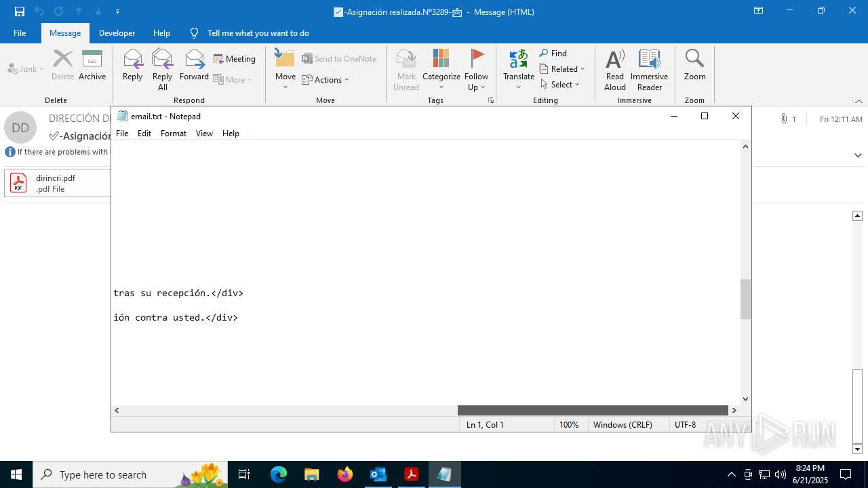
Task: Archive the message with the Archive icon
Action: (92, 65)
